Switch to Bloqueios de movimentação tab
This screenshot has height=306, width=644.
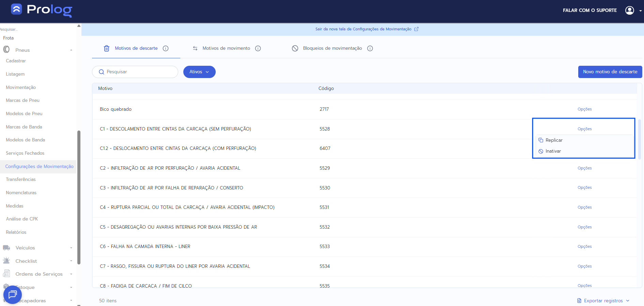pos(332,48)
